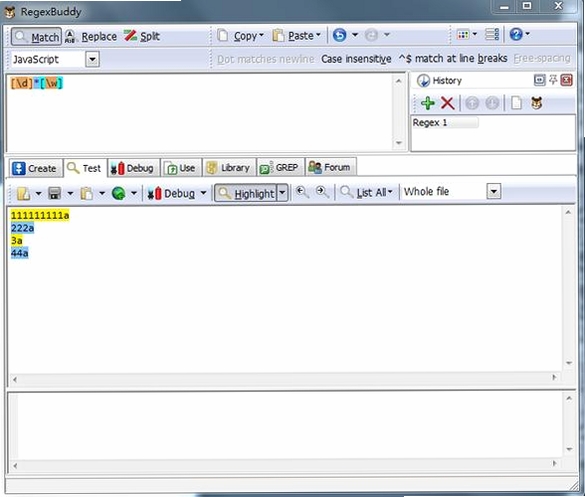The image size is (585, 497).
Task: Click the 44a test line
Action: click(19, 253)
